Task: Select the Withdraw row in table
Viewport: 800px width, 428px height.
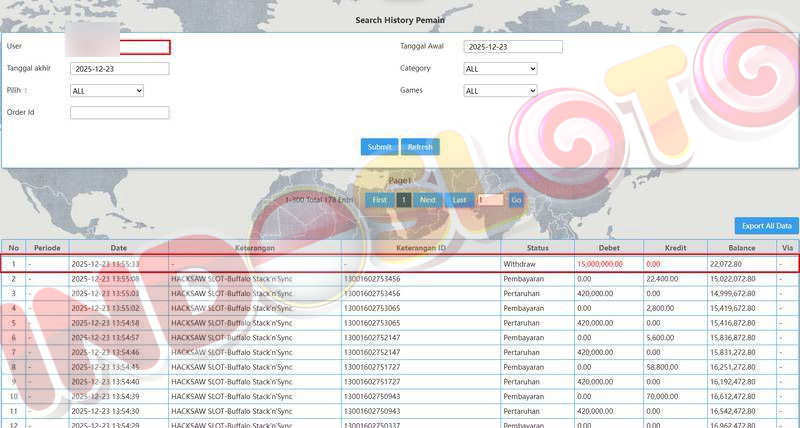Action: [x=400, y=264]
